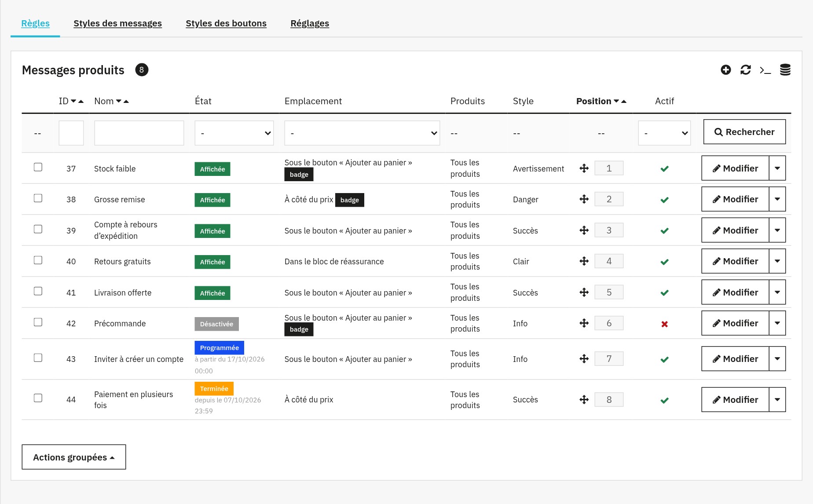Expand actions arrow next to Modifier for Stock faible
Image resolution: width=813 pixels, height=504 pixels.
(x=777, y=168)
